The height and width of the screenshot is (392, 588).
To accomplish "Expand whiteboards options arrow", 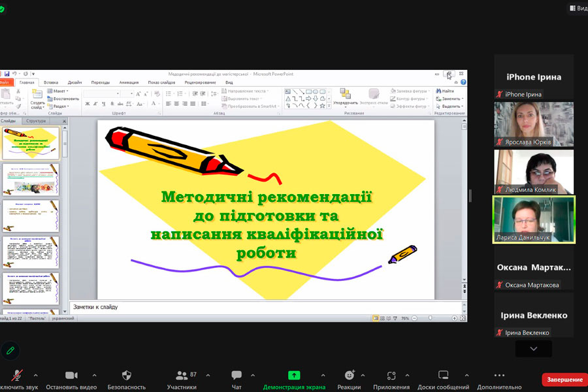I will point(466,375).
